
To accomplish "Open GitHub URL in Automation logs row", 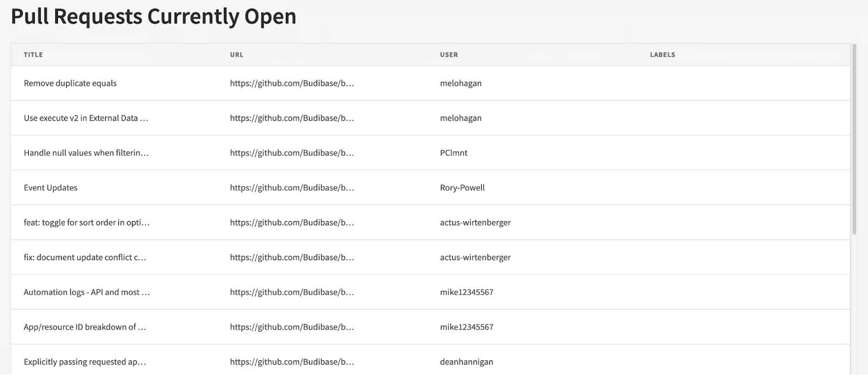I will coord(292,292).
